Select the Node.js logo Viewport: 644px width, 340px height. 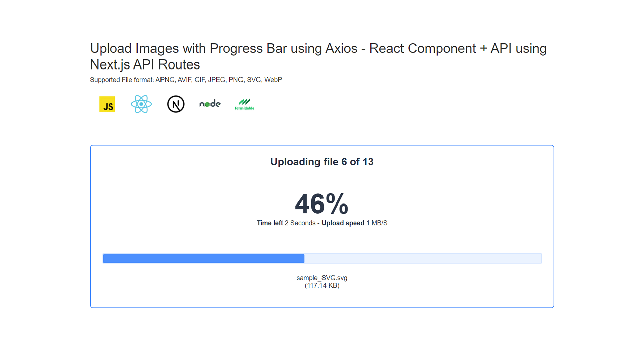tap(210, 104)
